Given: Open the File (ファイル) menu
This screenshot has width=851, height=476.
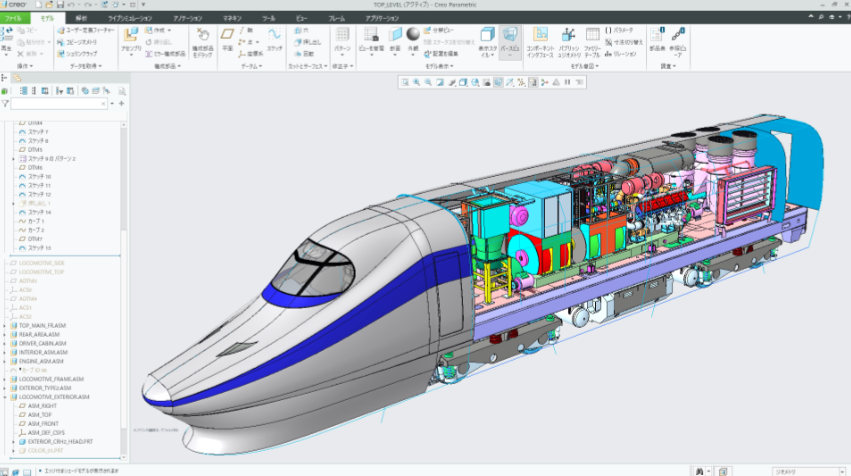Looking at the screenshot, I should click(x=14, y=18).
